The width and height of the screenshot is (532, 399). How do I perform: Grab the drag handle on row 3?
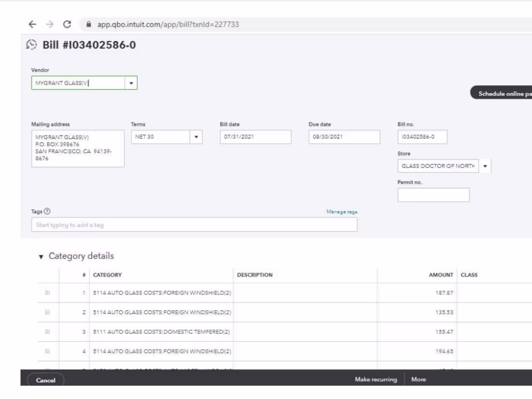click(x=47, y=331)
